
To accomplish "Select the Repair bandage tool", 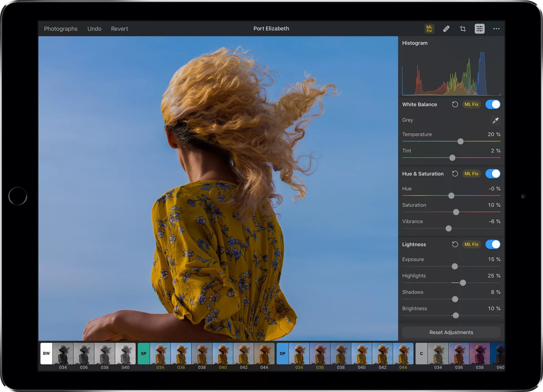I will (446, 29).
